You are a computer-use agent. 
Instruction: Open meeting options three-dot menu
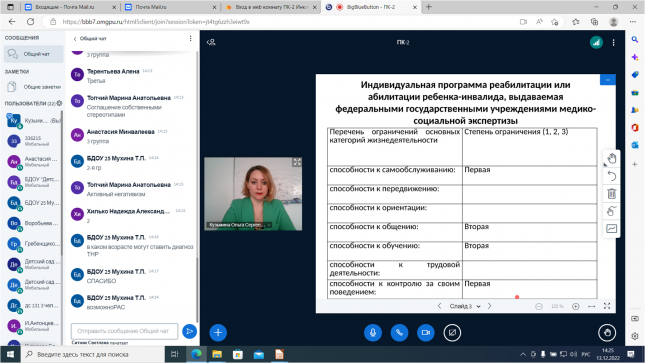pyautogui.click(x=613, y=42)
